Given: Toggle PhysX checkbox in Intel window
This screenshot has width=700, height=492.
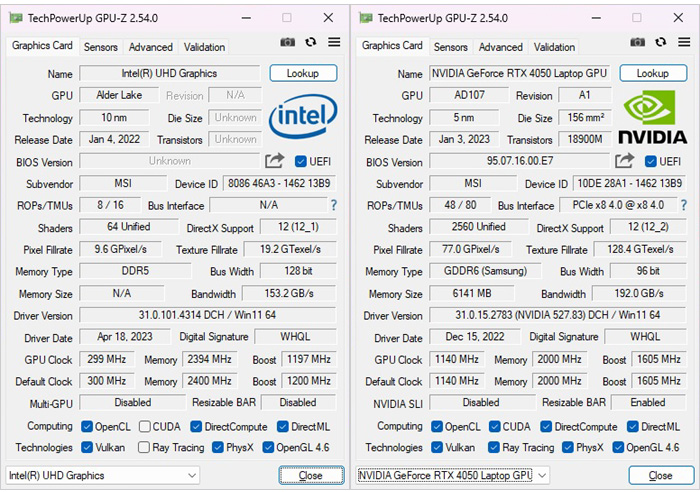Looking at the screenshot, I should click(218, 447).
